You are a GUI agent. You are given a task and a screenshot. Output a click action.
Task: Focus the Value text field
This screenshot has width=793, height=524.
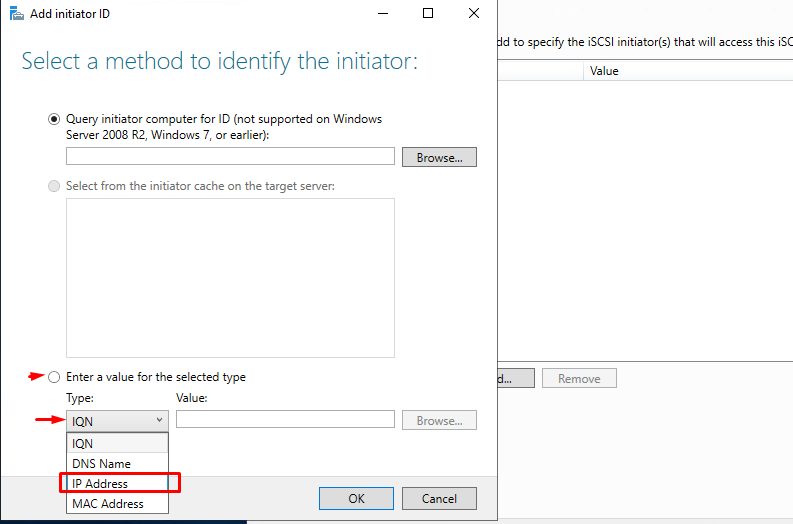pos(285,419)
